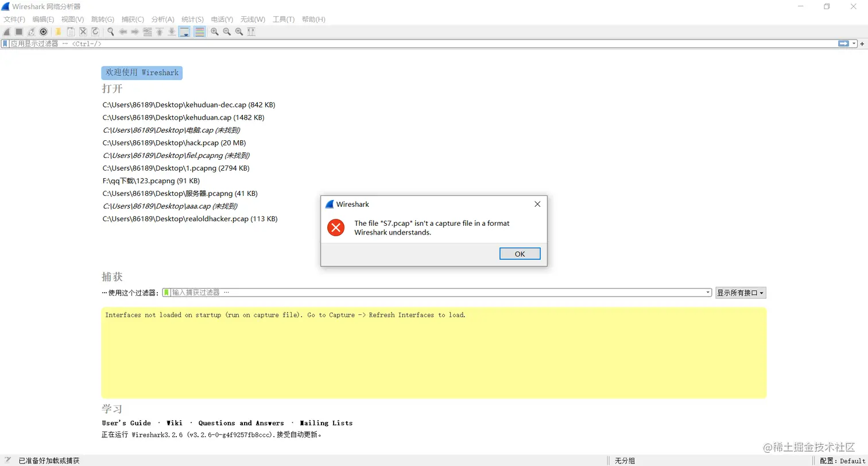Click the display filter bookmark icon
This screenshot has height=466, width=868.
(x=5, y=44)
